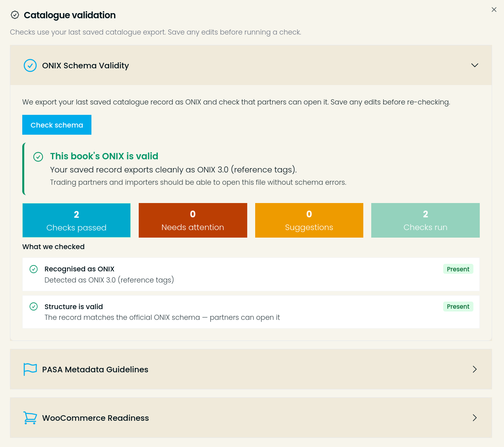Click Present badge on Structure is valid
The image size is (504, 447).
(x=458, y=306)
